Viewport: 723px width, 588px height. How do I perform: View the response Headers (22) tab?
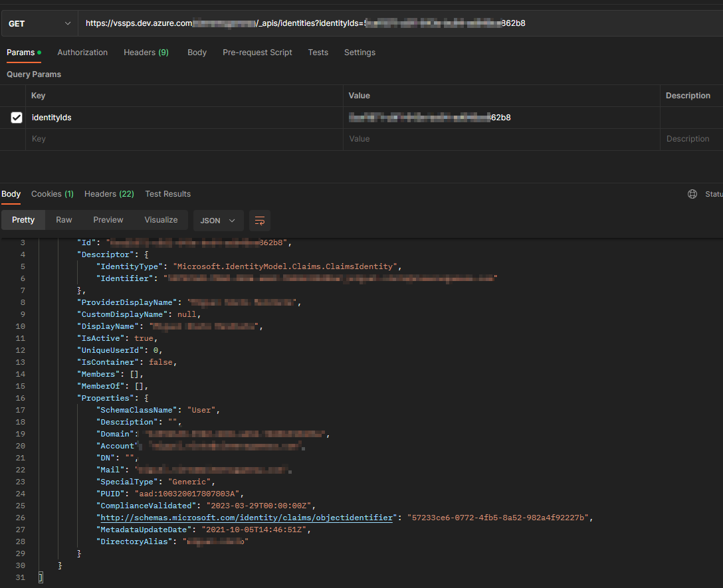[108, 193]
